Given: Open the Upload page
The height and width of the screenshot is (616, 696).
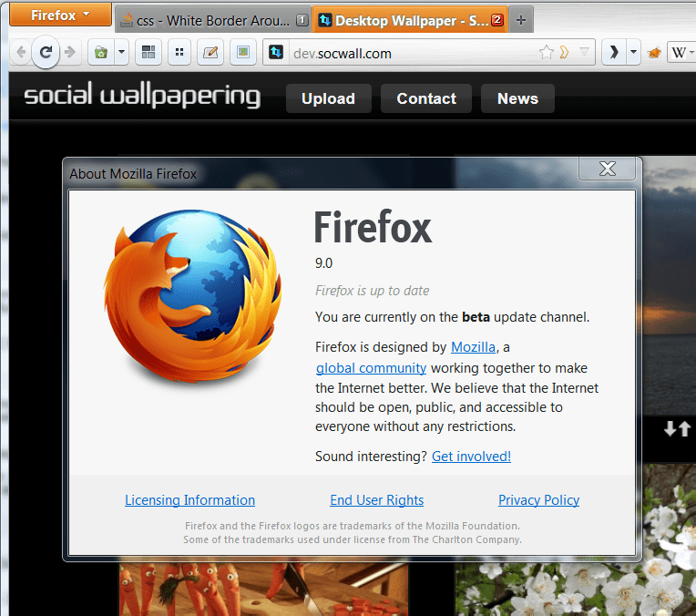Looking at the screenshot, I should click(329, 98).
